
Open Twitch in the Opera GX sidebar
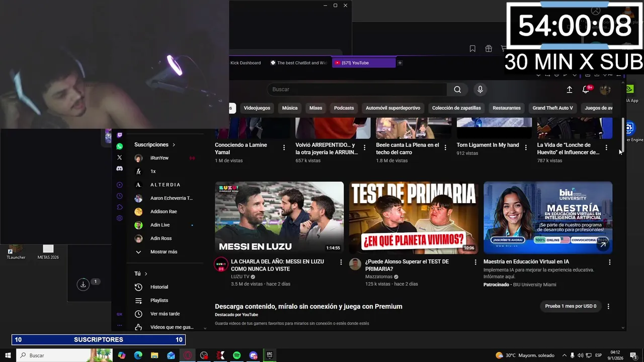[119, 135]
